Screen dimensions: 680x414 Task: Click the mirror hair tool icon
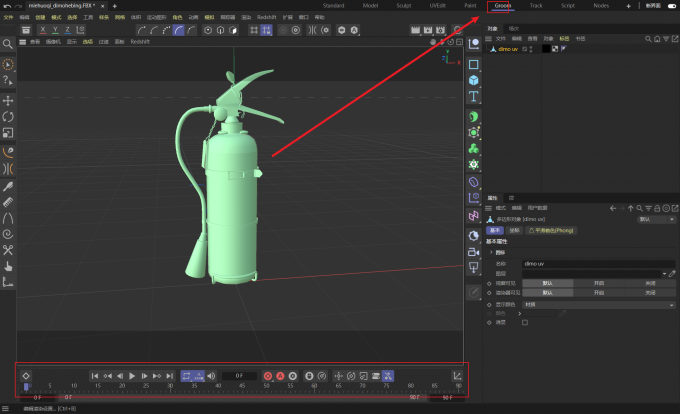click(x=8, y=168)
